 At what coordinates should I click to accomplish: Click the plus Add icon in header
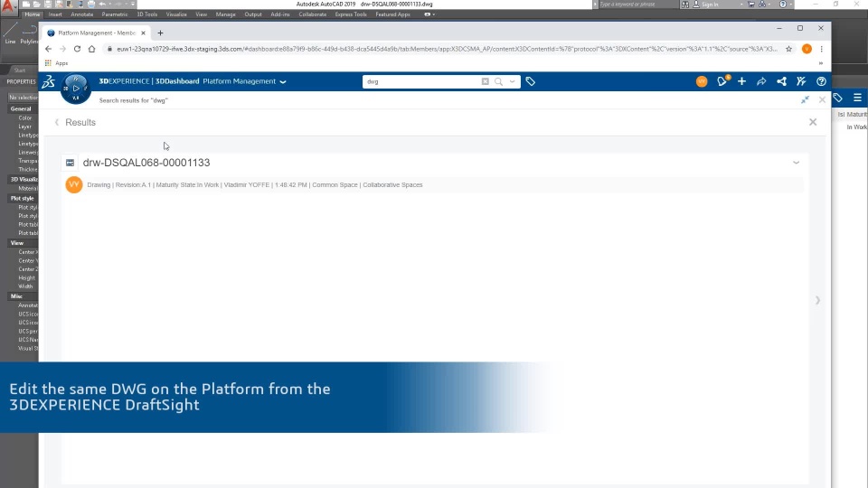(741, 81)
